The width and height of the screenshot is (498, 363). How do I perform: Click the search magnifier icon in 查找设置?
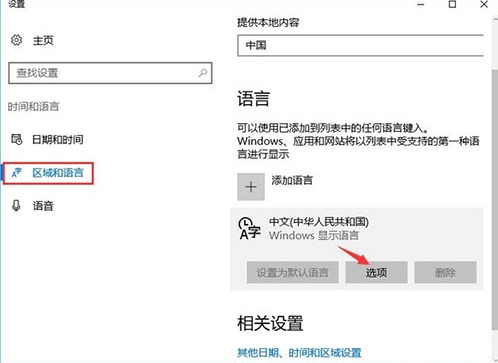[203, 72]
